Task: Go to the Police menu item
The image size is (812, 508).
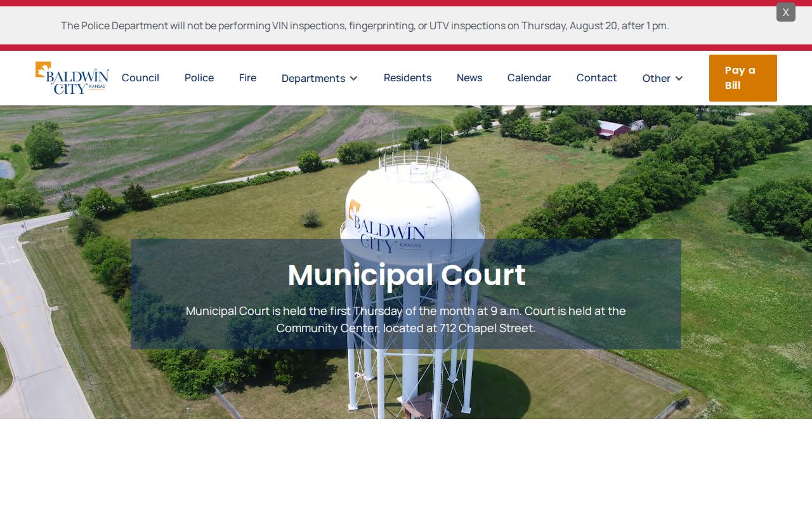Action: 199,77
